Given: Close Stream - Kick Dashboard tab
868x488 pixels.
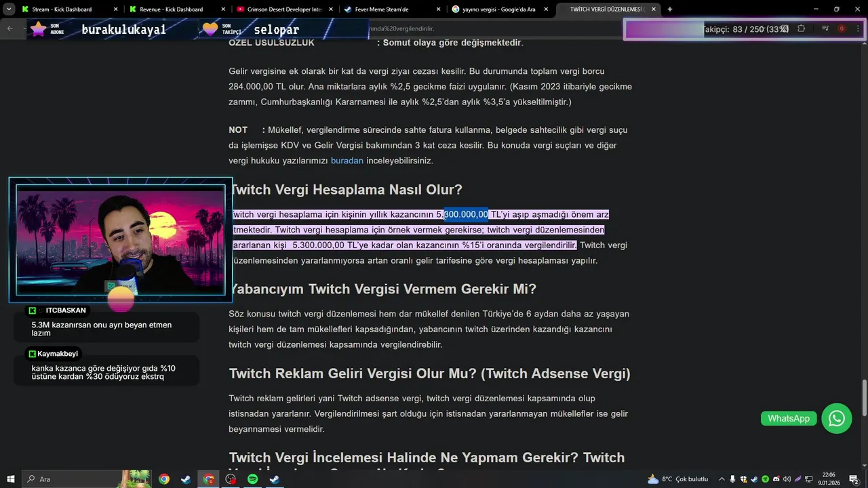Looking at the screenshot, I should (x=115, y=9).
